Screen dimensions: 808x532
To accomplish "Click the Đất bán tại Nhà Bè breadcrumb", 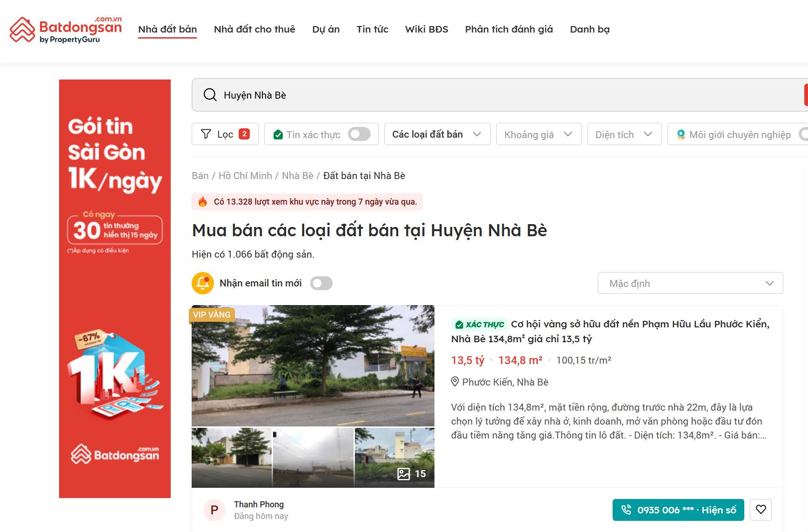I will (x=364, y=176).
